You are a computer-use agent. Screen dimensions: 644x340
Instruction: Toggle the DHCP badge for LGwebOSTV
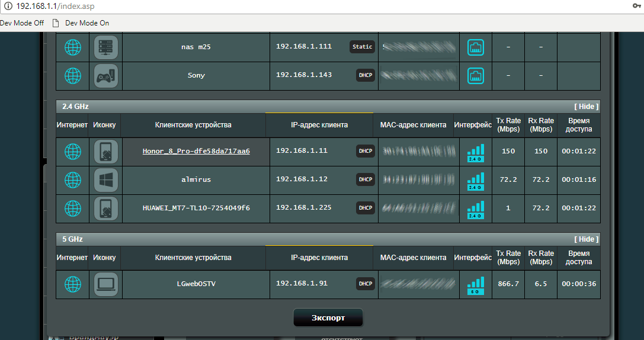(x=366, y=284)
